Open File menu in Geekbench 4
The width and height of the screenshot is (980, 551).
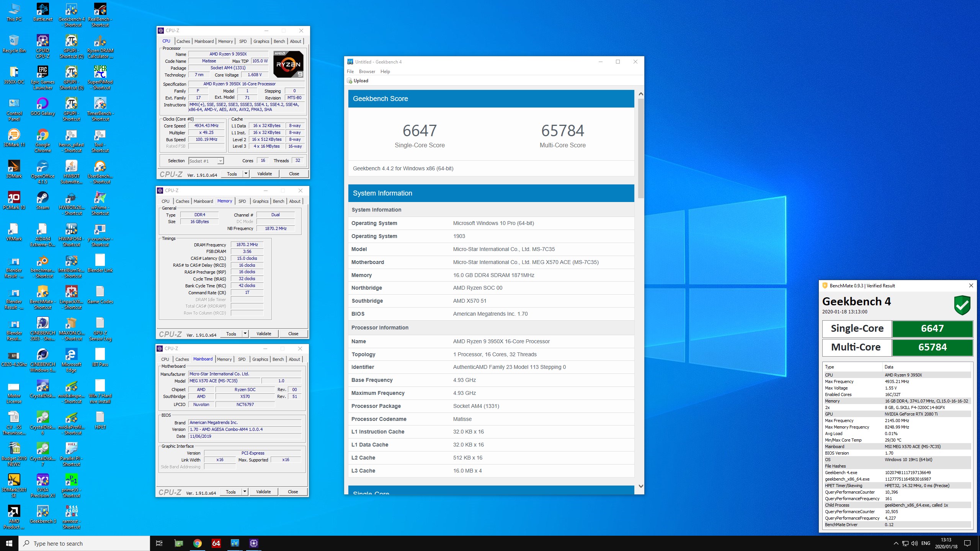coord(350,72)
